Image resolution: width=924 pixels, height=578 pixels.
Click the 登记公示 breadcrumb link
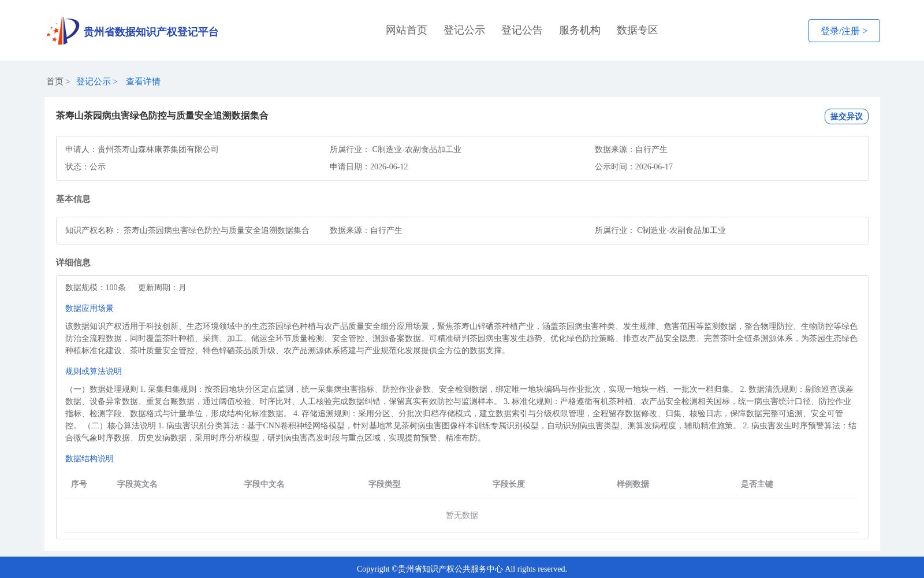coord(94,81)
